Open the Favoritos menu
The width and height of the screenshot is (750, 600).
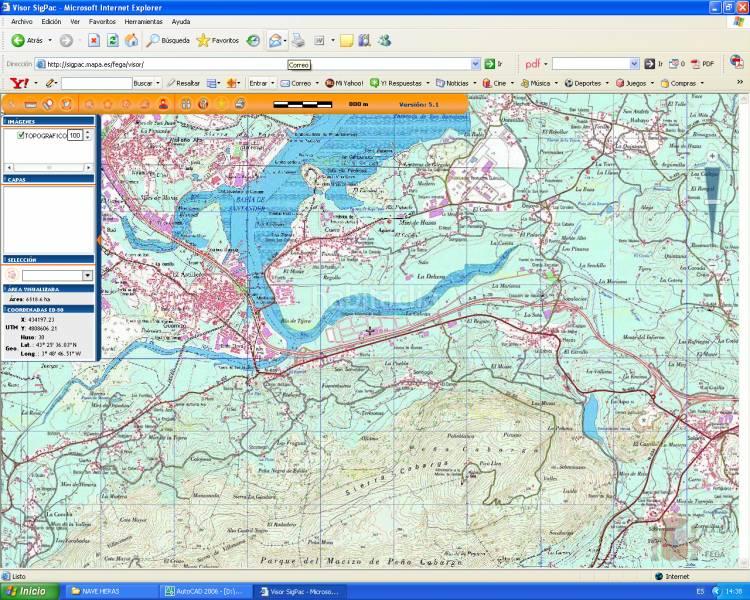tap(101, 21)
